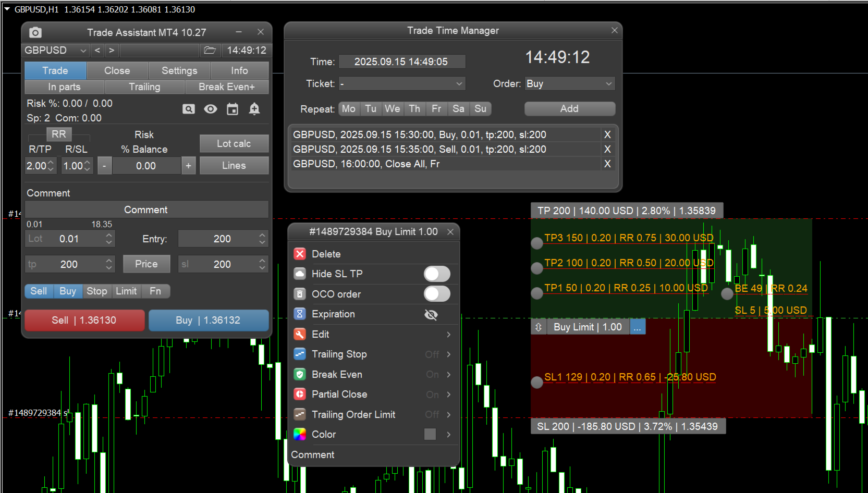Viewport: 868px width, 493px height.
Task: Click the gray Color swatch in order menu
Action: click(x=430, y=434)
